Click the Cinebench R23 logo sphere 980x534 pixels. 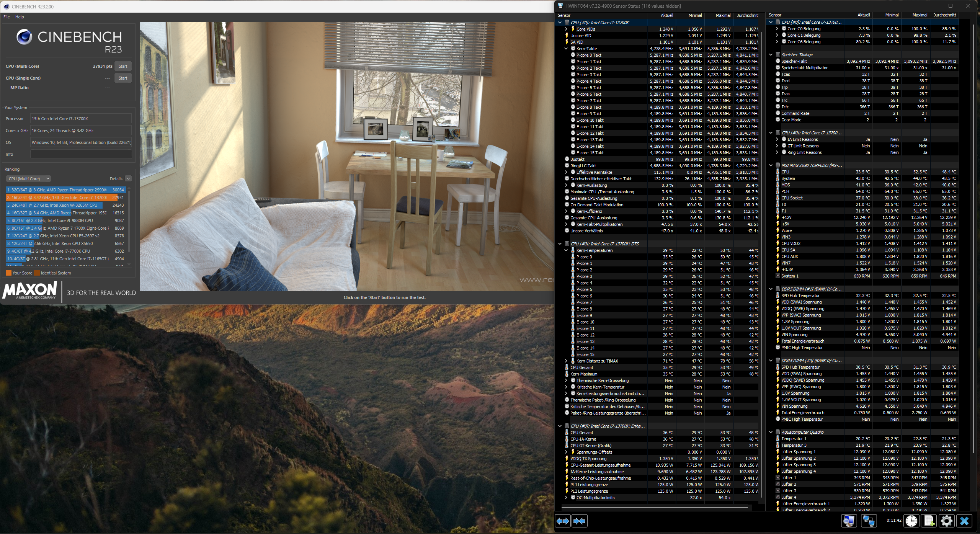24,37
